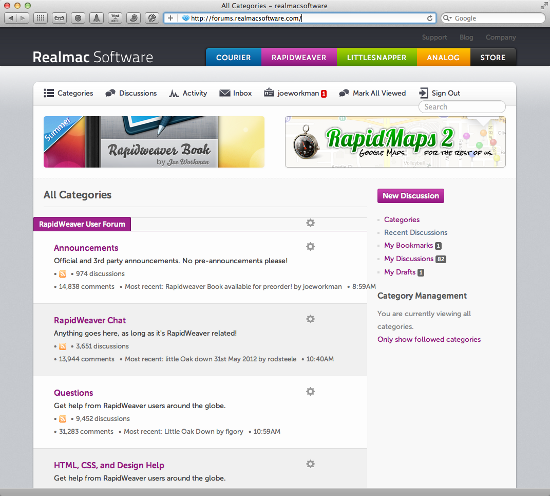Add bookmark with the plus button
Screen dimensions: 550x496
170,18
